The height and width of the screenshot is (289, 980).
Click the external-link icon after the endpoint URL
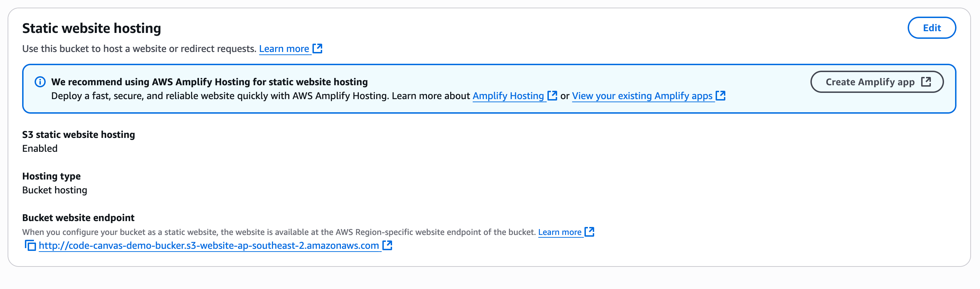(387, 245)
